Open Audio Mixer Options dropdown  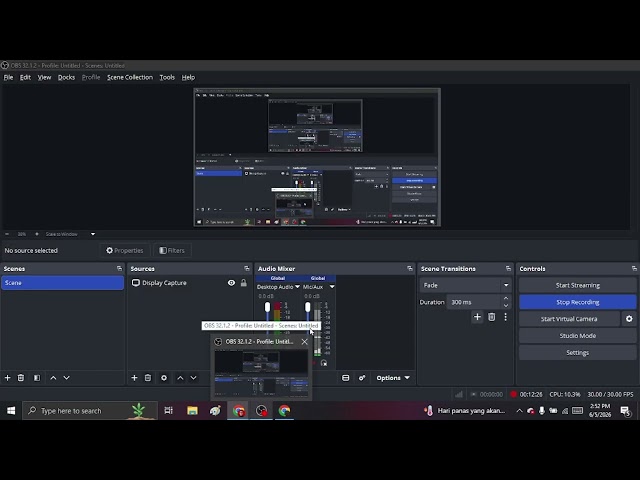(x=393, y=378)
